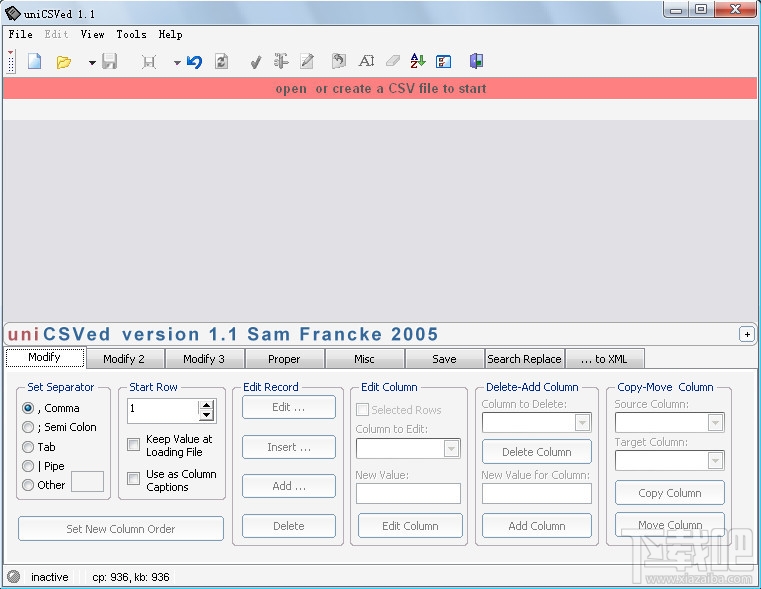Click the options checklist toolbar icon
The width and height of the screenshot is (761, 589).
[x=444, y=62]
